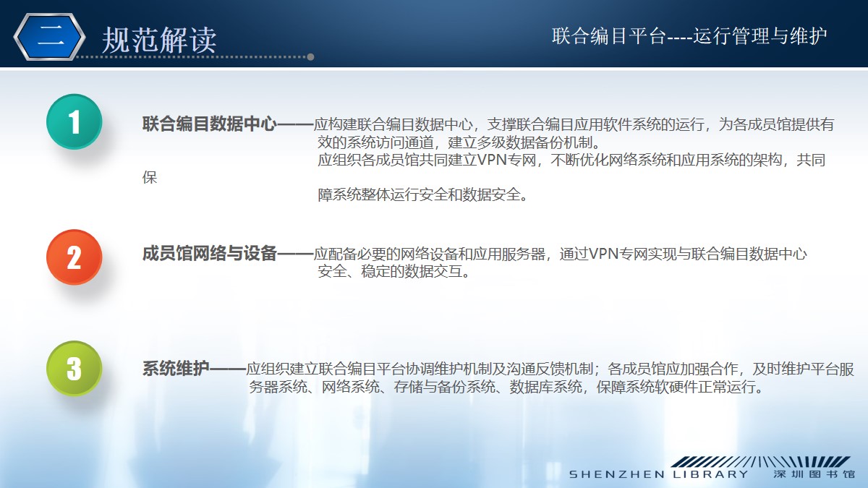Click the Shenzhen Library barcode logo
This screenshot has width=868, height=488.
pyautogui.click(x=760, y=461)
